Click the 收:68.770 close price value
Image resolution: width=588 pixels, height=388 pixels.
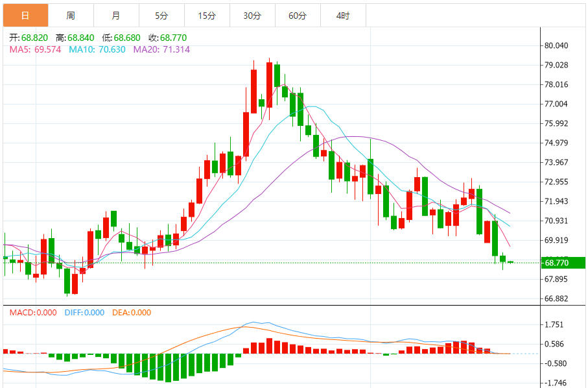[x=168, y=38]
